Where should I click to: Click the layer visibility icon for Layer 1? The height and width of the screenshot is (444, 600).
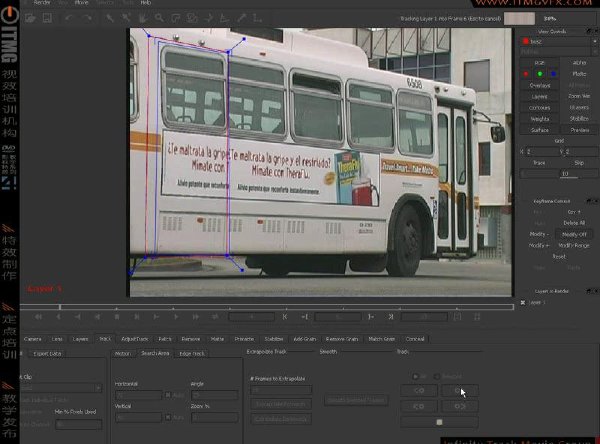(x=523, y=302)
